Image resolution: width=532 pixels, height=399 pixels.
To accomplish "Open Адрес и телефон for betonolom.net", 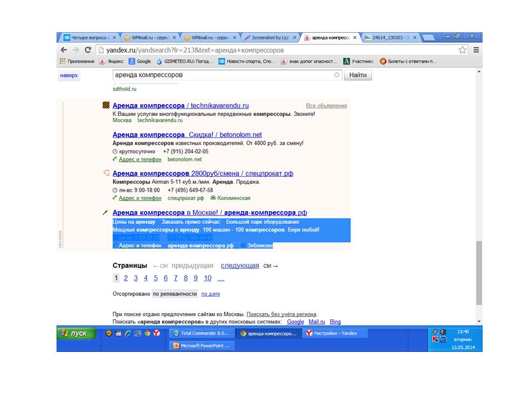I will tap(140, 159).
